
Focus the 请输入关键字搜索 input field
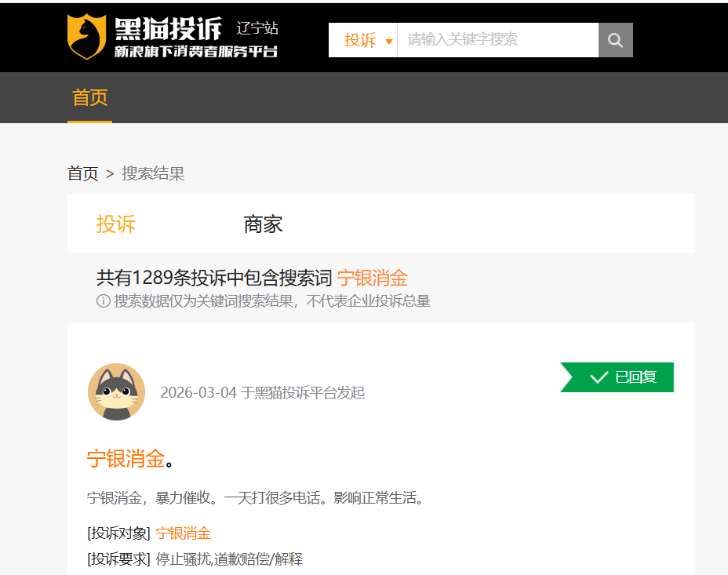click(x=497, y=40)
